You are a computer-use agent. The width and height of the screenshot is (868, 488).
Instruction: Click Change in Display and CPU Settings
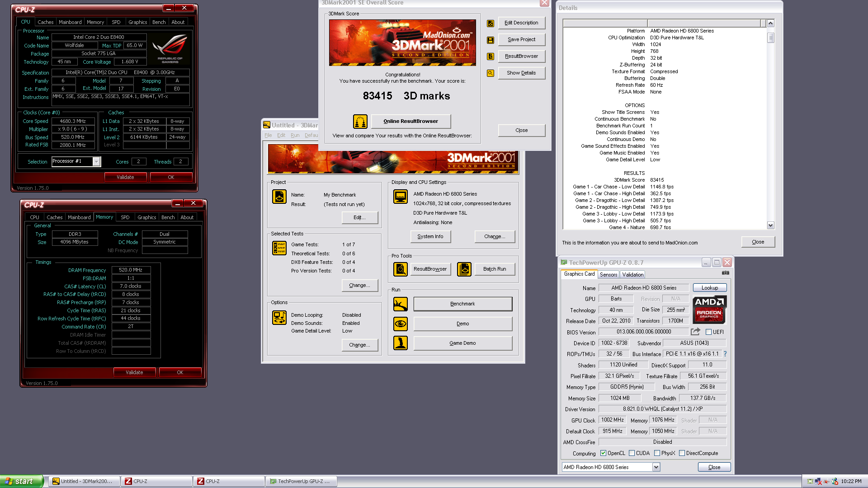[495, 236]
